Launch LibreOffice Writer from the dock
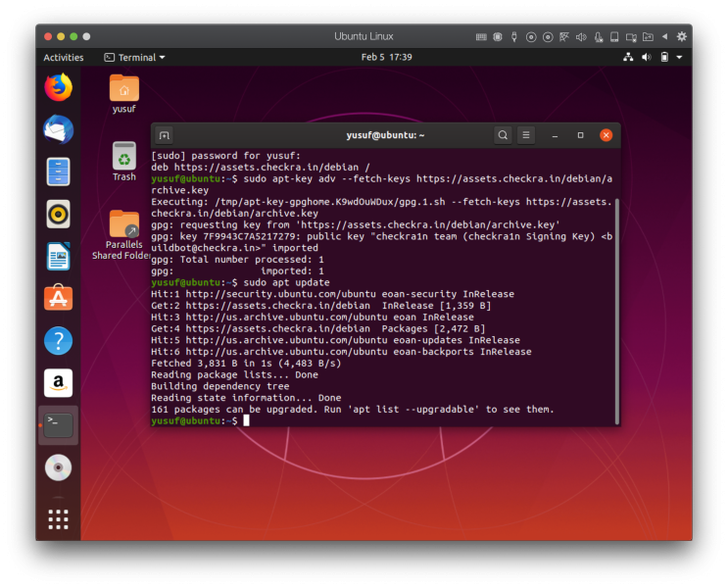728x588 pixels. (59, 256)
